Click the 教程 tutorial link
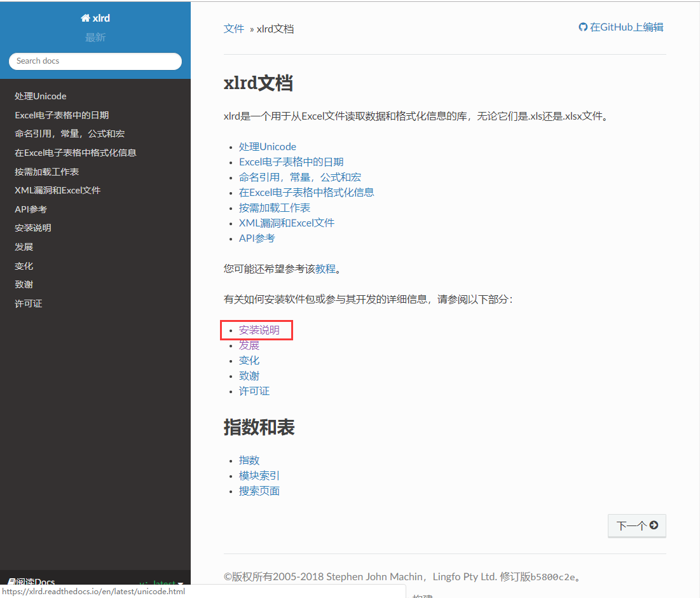 (326, 269)
